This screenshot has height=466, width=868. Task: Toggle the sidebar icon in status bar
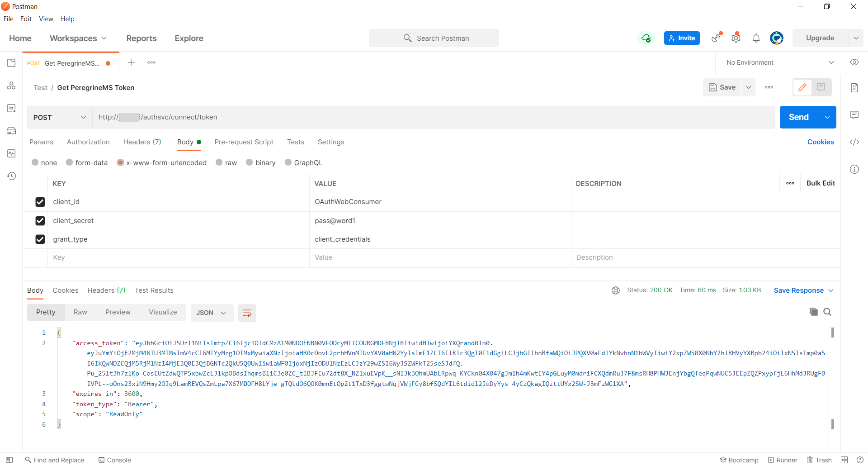tap(9, 460)
